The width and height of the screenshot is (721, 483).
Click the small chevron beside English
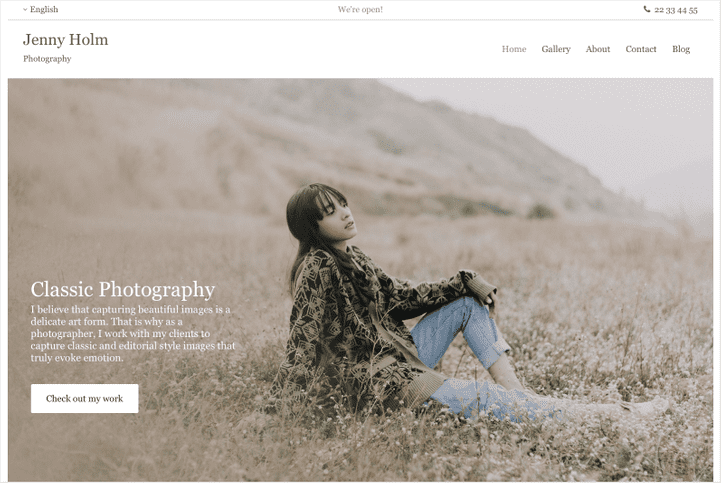tap(25, 10)
